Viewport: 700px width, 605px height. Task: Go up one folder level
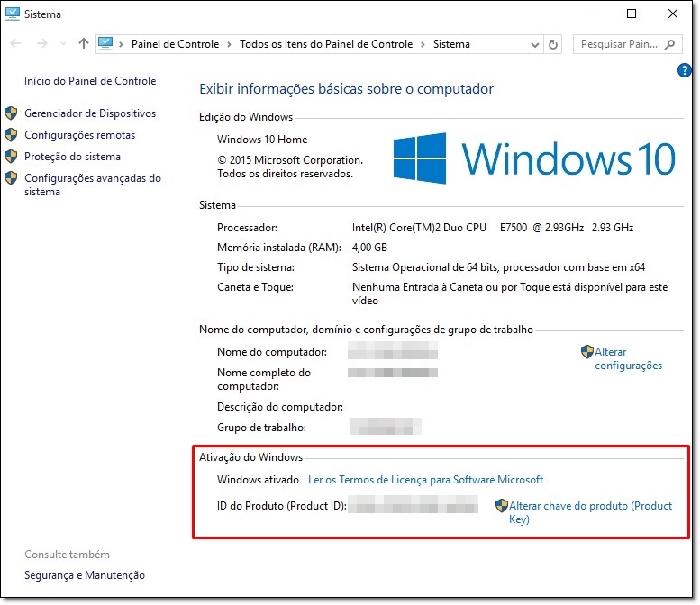84,43
